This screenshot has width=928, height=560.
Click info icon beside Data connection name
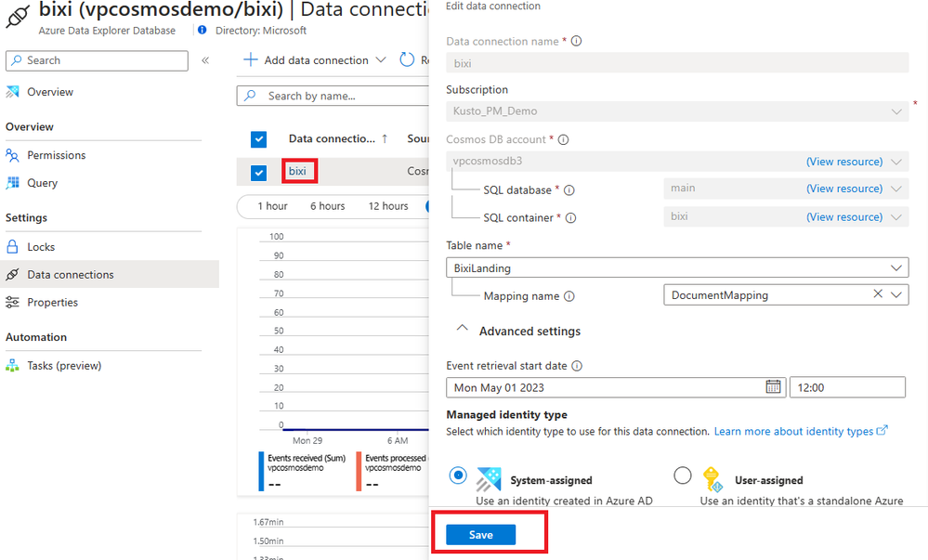pos(577,41)
